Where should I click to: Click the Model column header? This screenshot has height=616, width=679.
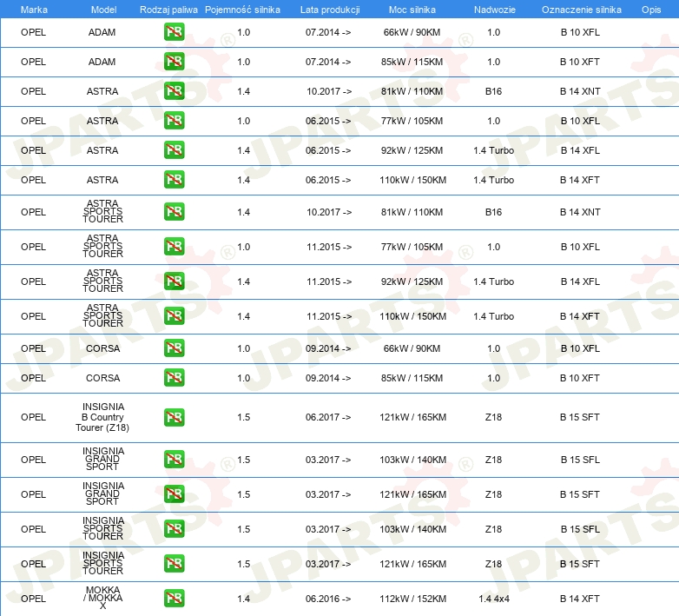coord(103,10)
